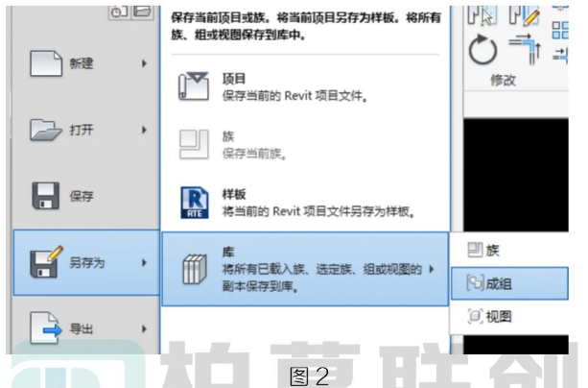Click the array grid ribbon icon
Image resolution: width=588 pixels, height=388 pixels.
pyautogui.click(x=560, y=30)
